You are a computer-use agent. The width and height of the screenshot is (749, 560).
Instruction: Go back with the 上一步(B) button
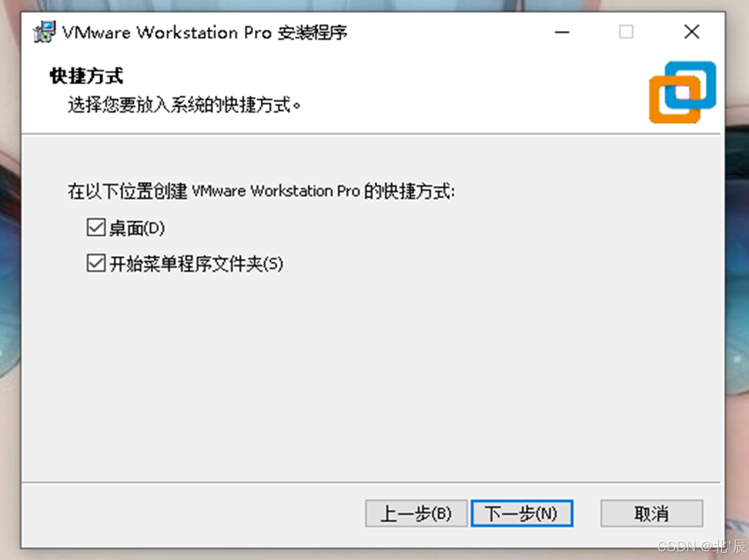pos(416,513)
